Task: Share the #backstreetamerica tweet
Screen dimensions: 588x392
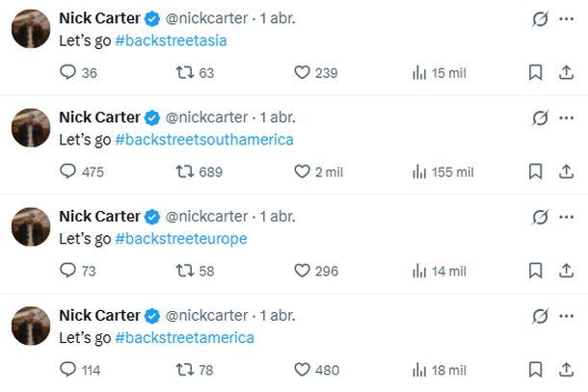Action: click(x=566, y=369)
